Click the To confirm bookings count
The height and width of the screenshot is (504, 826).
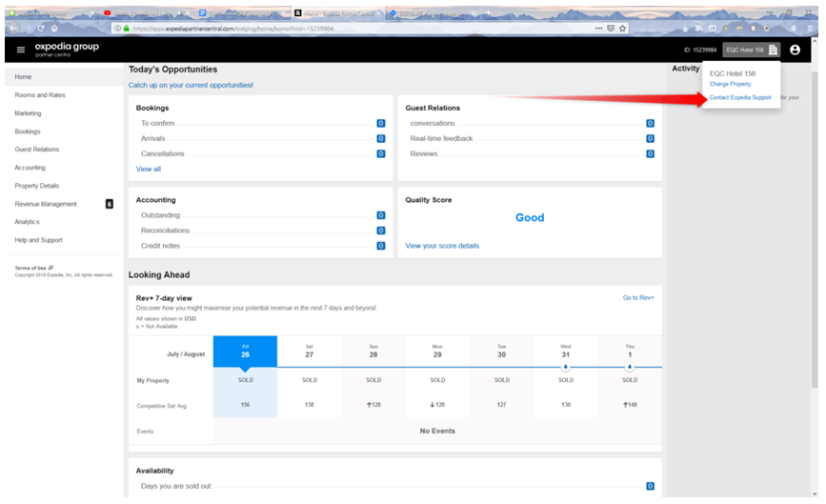(381, 123)
